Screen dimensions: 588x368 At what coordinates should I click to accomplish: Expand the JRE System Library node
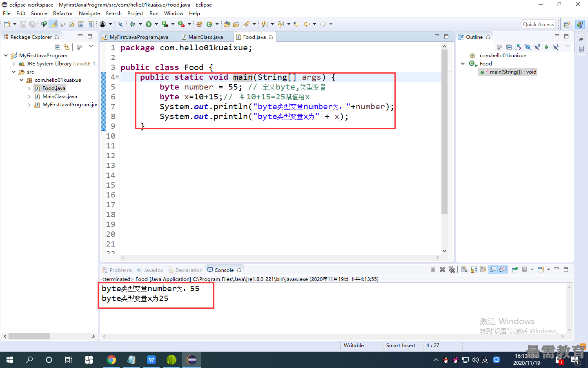click(13, 64)
